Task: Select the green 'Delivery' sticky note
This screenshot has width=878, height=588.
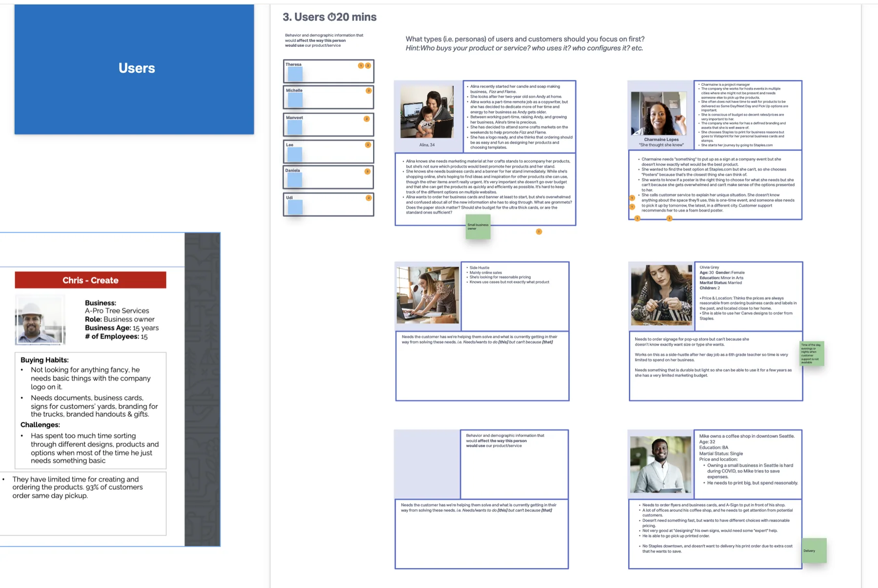Action: [814, 550]
